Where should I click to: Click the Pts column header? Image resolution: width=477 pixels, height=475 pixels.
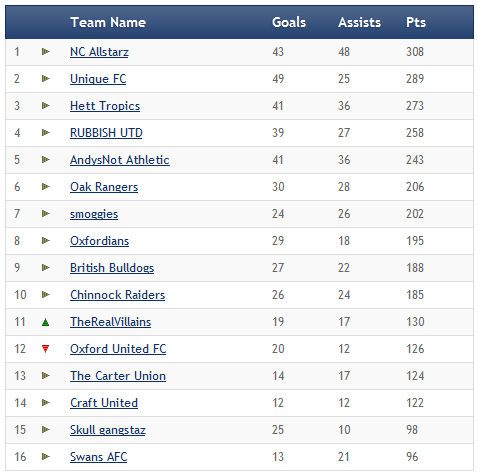pyautogui.click(x=416, y=22)
